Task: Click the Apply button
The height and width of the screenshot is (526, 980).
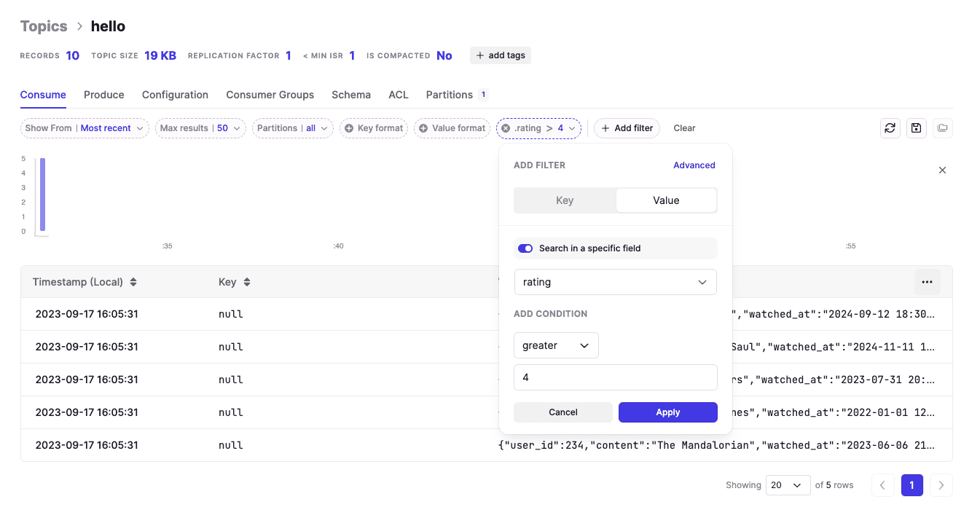Action: 667,412
